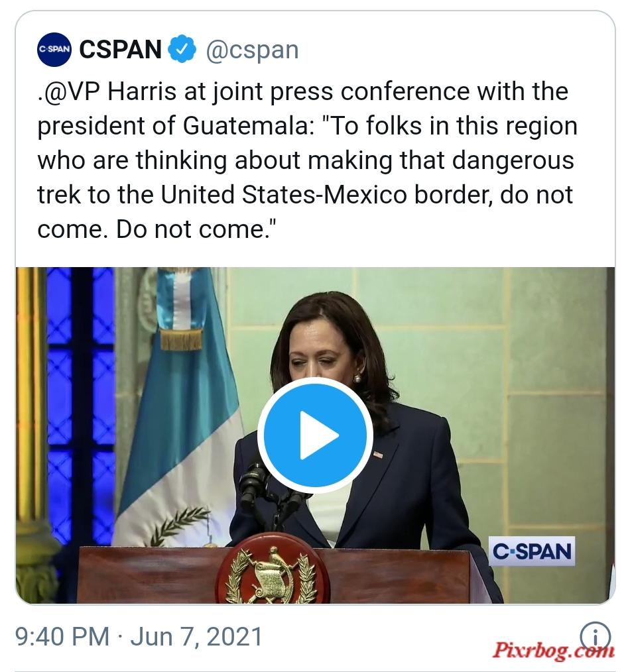Play the C-SPAN press conference video

(315, 435)
